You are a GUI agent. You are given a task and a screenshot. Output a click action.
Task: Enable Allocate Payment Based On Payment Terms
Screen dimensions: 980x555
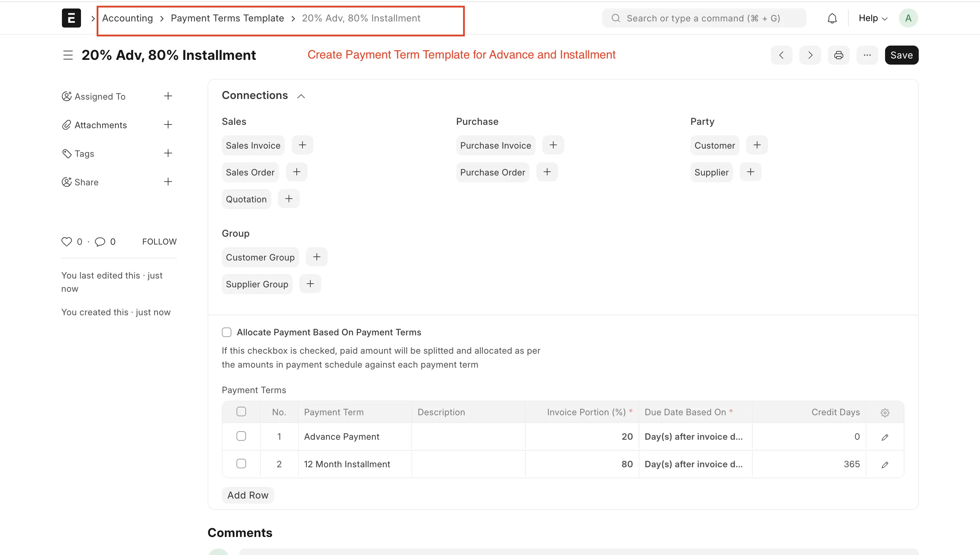(x=227, y=332)
